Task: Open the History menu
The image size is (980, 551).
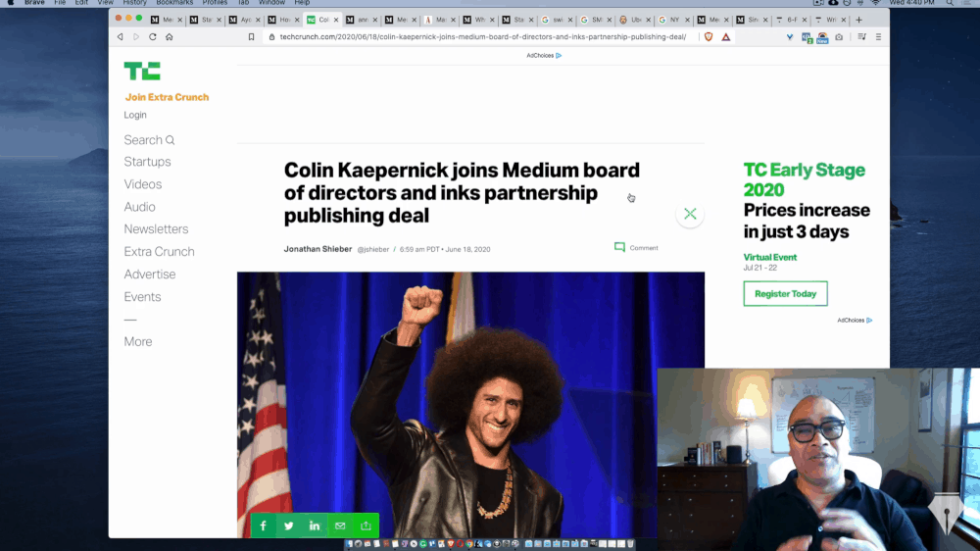Action: point(134,3)
